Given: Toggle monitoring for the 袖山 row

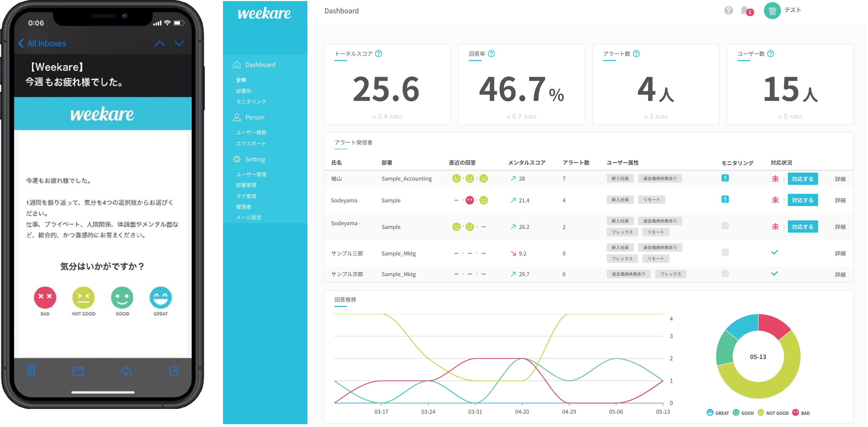Looking at the screenshot, I should point(725,178).
